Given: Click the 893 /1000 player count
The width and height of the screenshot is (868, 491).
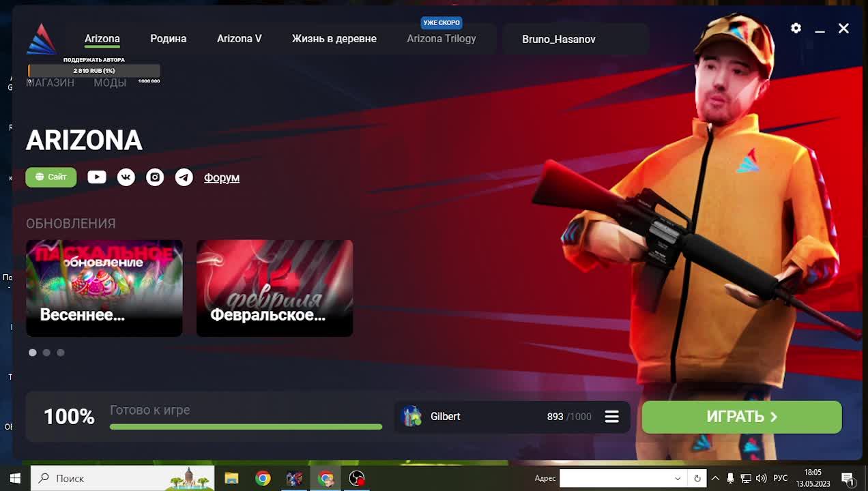Looking at the screenshot, I should point(569,417).
